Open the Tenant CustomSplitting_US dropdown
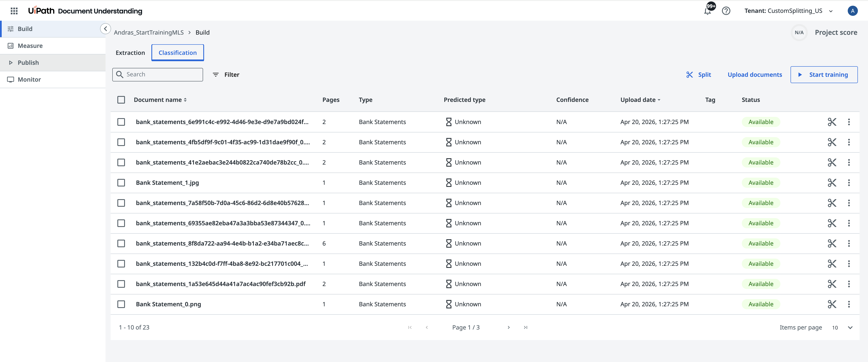 (788, 11)
